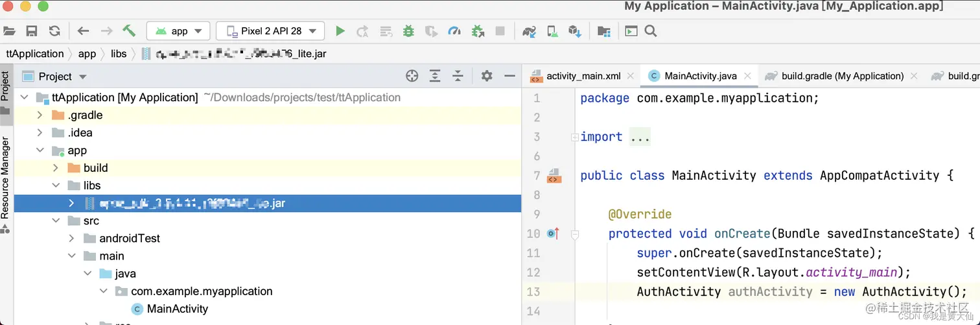This screenshot has height=325, width=980.
Task: Click the Apply Changes and Restart Activity icon
Action: click(x=363, y=31)
